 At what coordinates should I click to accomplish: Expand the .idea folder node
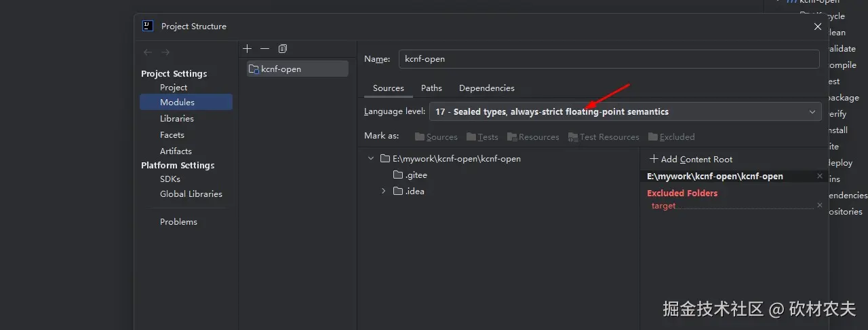pos(384,191)
